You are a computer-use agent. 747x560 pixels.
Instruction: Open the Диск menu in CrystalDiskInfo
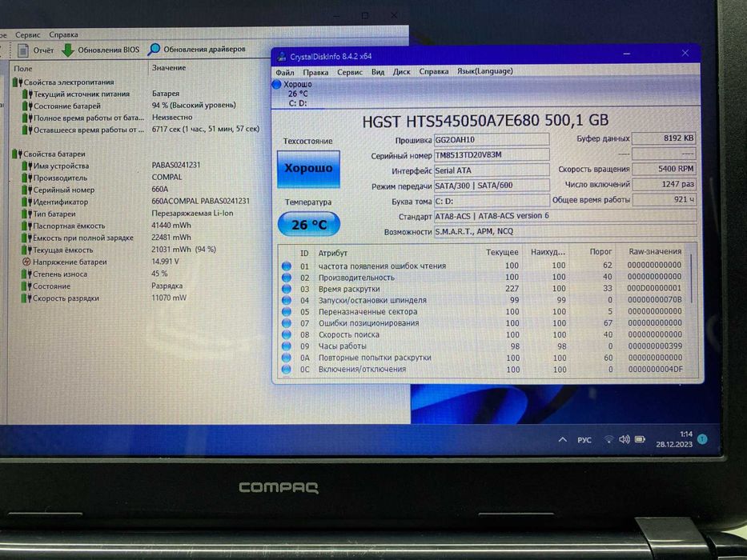pyautogui.click(x=402, y=71)
